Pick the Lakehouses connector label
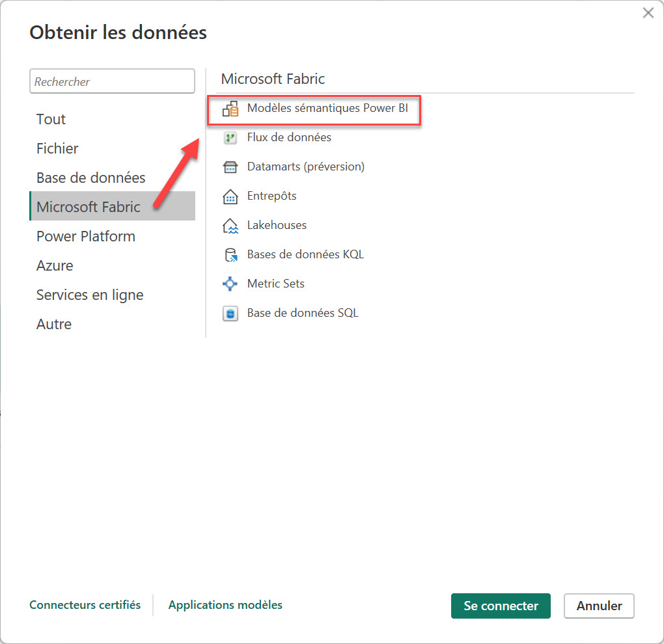 coord(277,225)
